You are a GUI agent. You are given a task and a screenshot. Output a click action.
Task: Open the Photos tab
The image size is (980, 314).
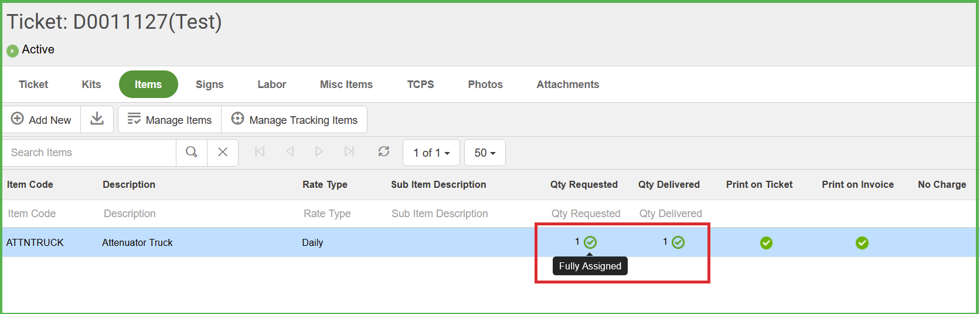[x=485, y=85]
